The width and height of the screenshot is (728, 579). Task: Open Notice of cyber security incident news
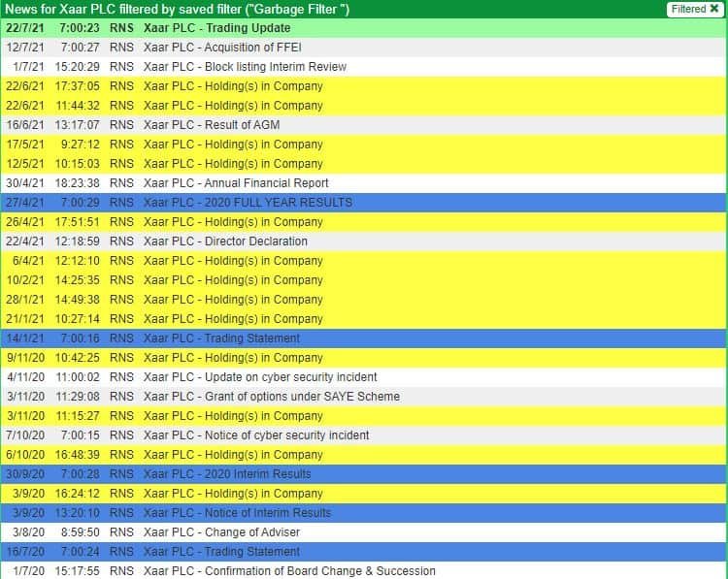point(364,435)
